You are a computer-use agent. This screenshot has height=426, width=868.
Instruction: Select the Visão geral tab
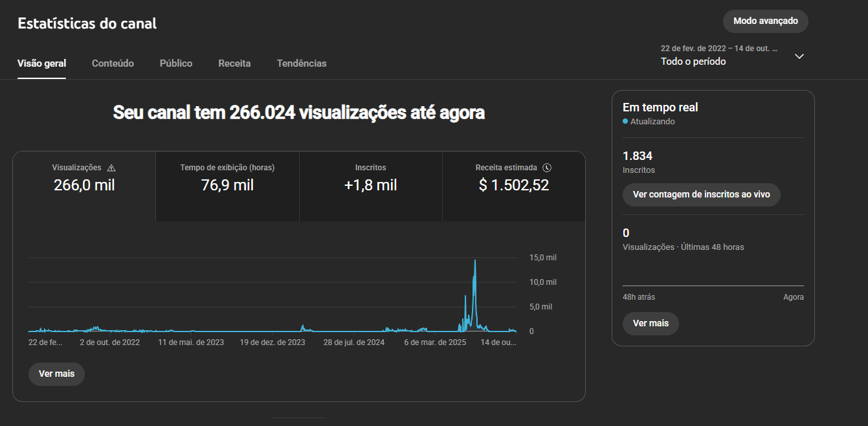(x=41, y=63)
